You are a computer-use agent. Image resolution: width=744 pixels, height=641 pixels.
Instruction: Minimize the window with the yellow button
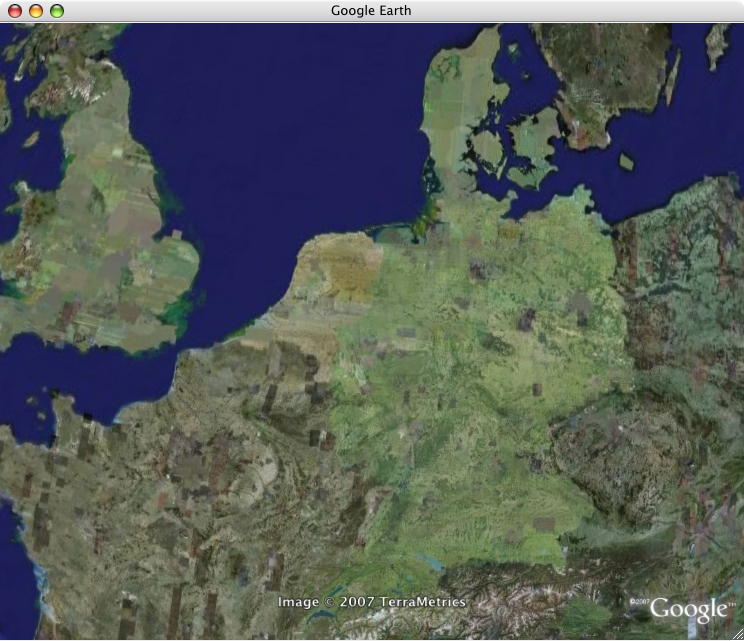[35, 11]
